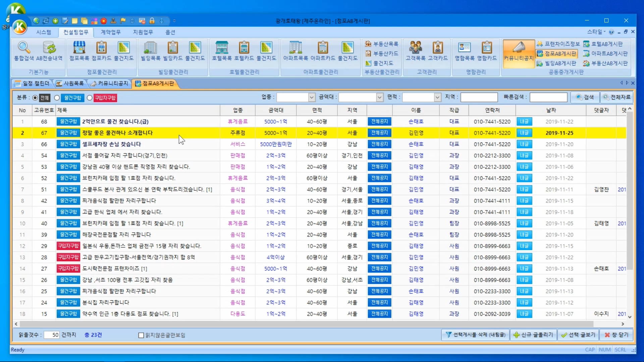Switch to 계약업무 ribbon tab
The height and width of the screenshot is (362, 644).
(111, 32)
